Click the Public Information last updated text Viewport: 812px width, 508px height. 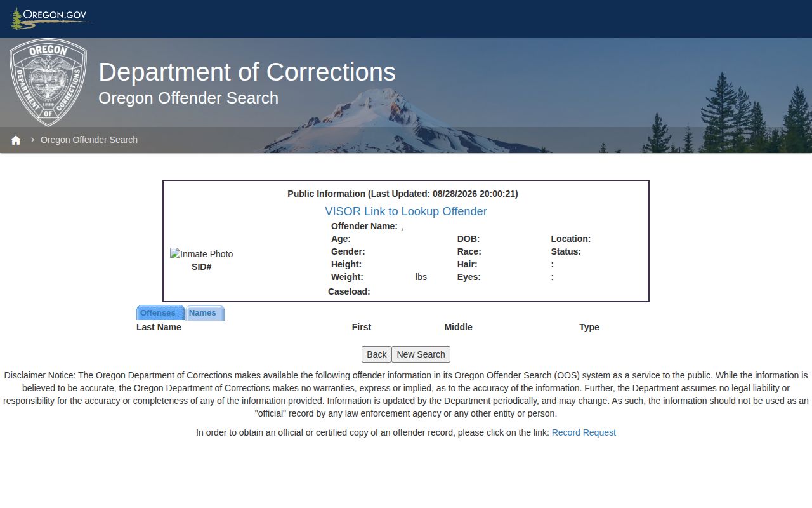(403, 194)
